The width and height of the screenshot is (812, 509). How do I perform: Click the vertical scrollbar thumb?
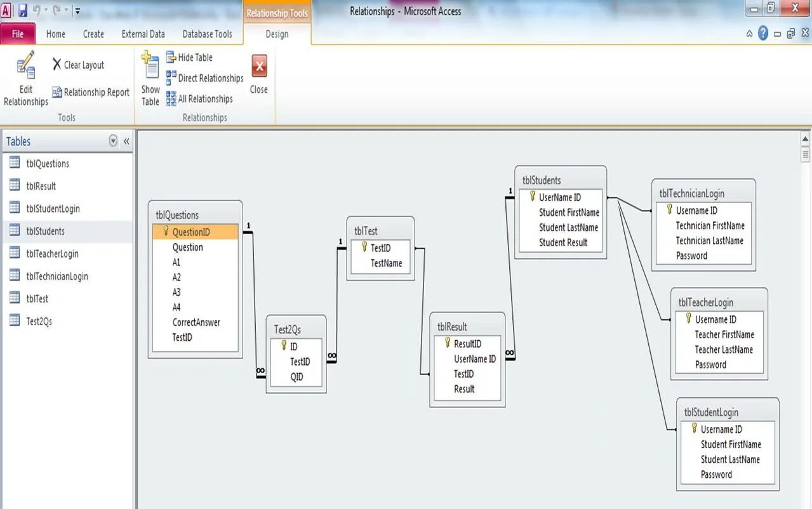pos(806,154)
